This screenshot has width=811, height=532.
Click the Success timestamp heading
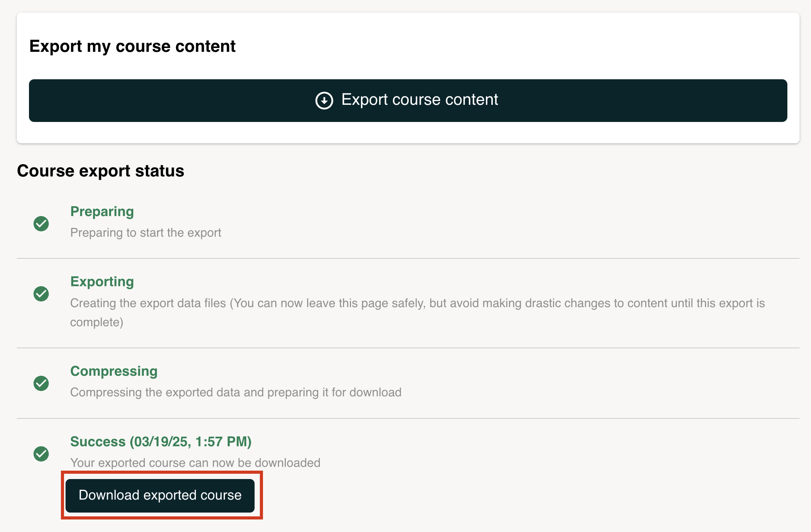(160, 442)
